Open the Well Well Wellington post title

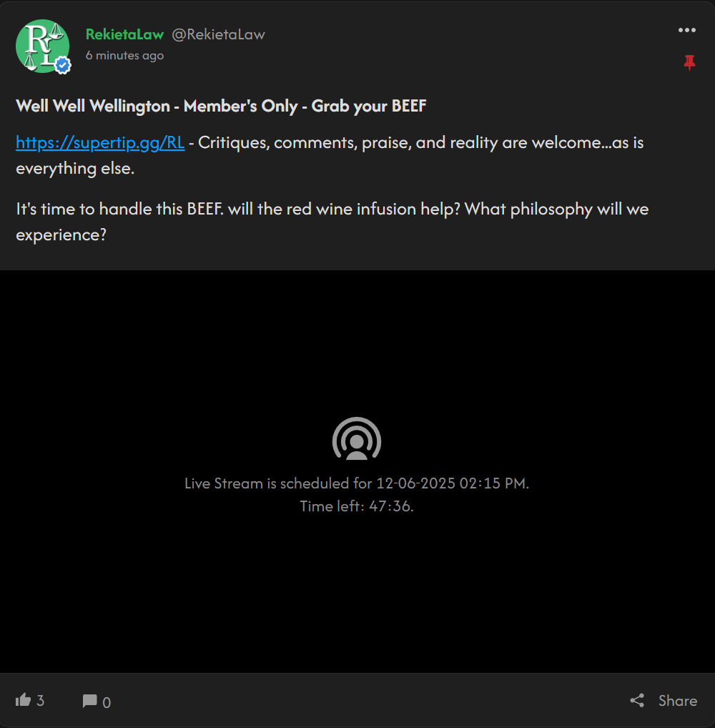221,106
